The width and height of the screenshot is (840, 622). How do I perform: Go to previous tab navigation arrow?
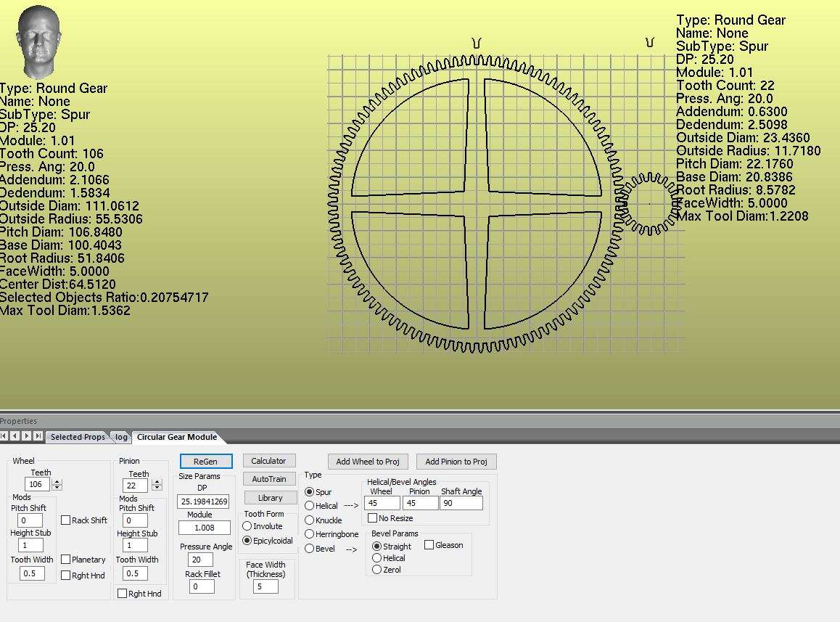coord(15,436)
